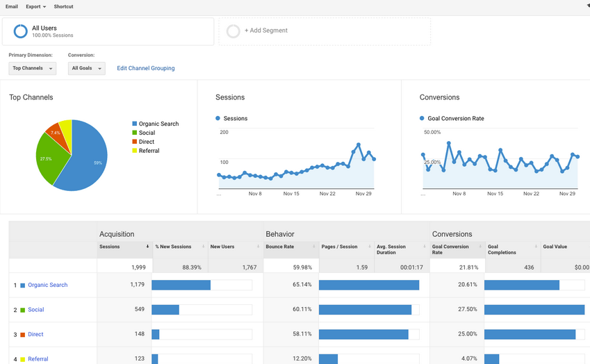Open Organic Search channel row link
Screen dimensions: 590x364
[48, 285]
